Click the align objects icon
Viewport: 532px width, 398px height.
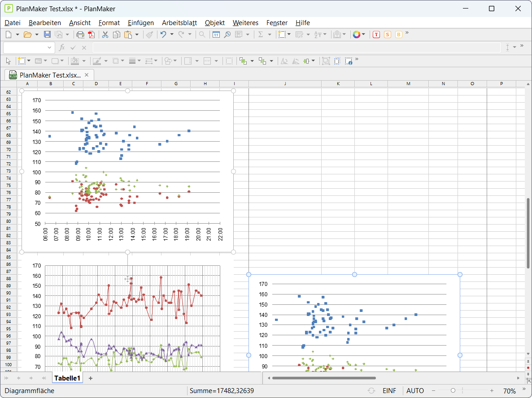pyautogui.click(x=306, y=61)
